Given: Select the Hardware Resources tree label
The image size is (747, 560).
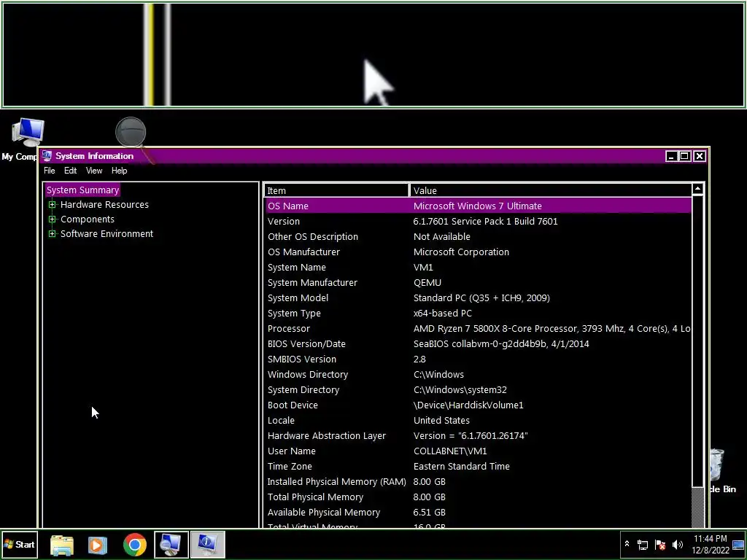Looking at the screenshot, I should click(104, 205).
